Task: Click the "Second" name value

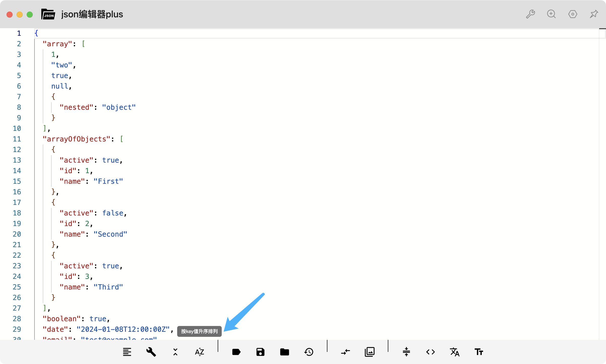Action: pos(110,234)
